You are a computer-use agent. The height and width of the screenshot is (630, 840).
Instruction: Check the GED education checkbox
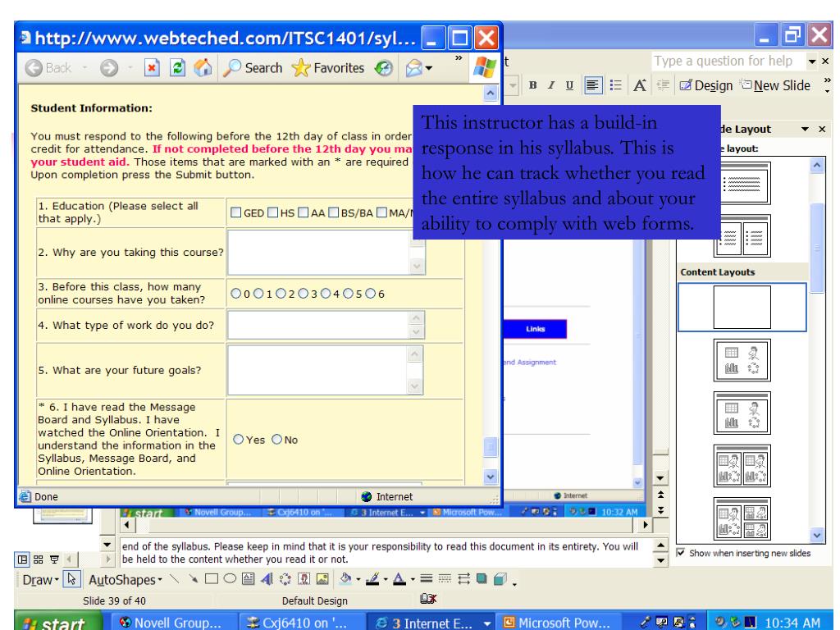tap(235, 212)
